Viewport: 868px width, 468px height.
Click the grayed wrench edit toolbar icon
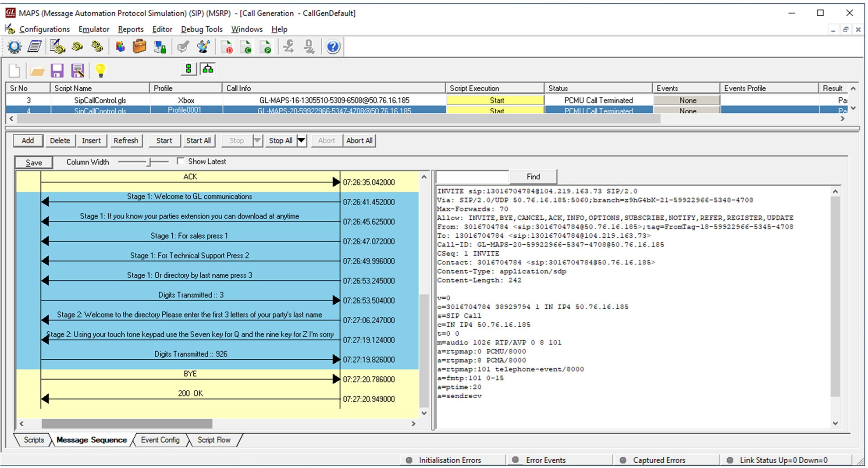[x=183, y=46]
